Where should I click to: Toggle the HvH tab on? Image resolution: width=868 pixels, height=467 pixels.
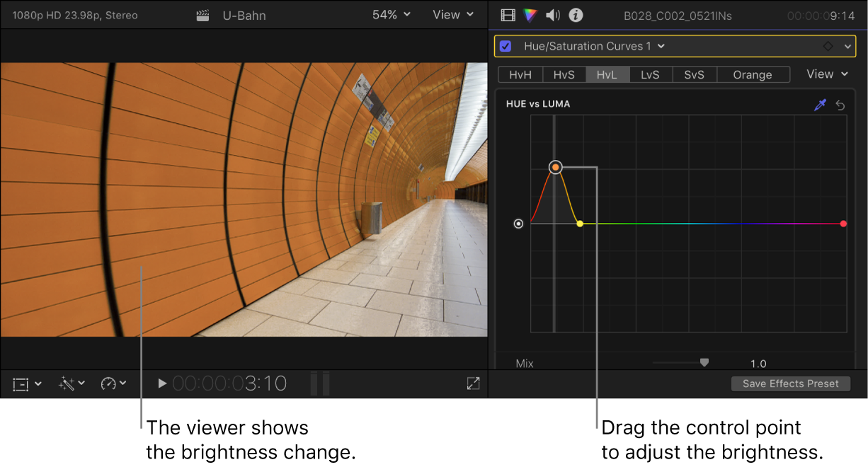click(x=520, y=74)
